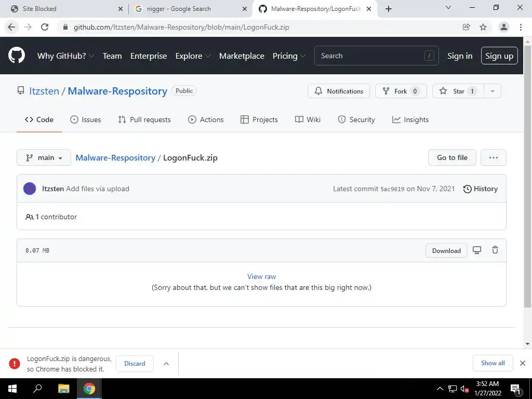Open the Actions tab
Viewport: 532px width, 399px height.
[206, 119]
